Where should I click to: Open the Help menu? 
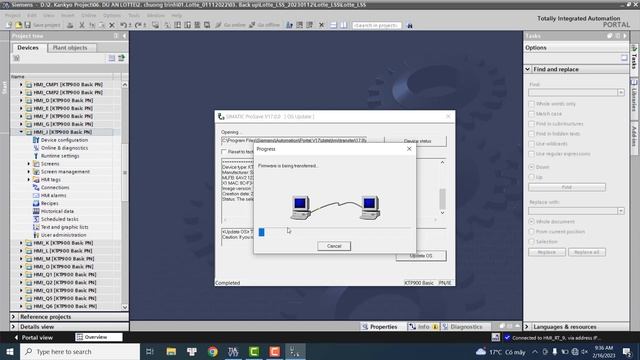point(176,15)
